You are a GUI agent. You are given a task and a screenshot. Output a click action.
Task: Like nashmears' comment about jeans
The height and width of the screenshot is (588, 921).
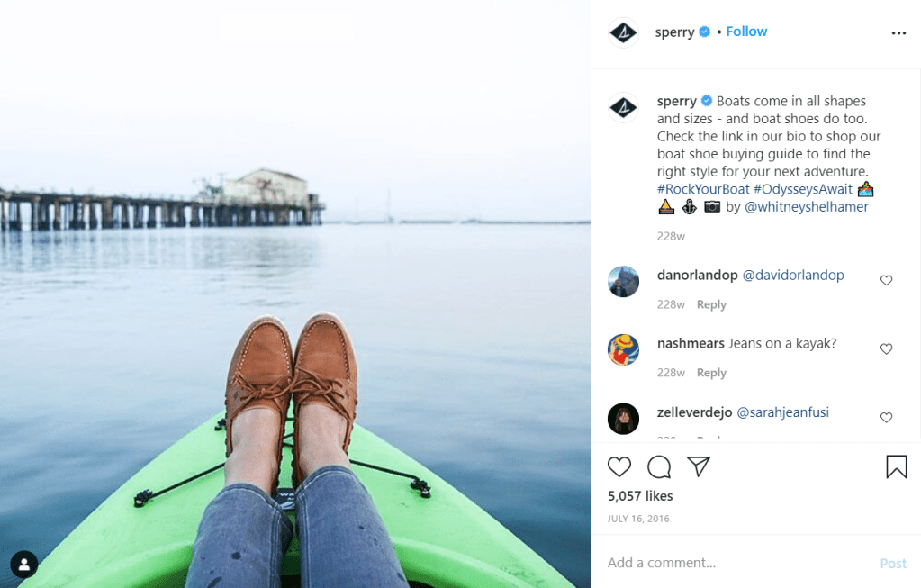[x=886, y=349]
